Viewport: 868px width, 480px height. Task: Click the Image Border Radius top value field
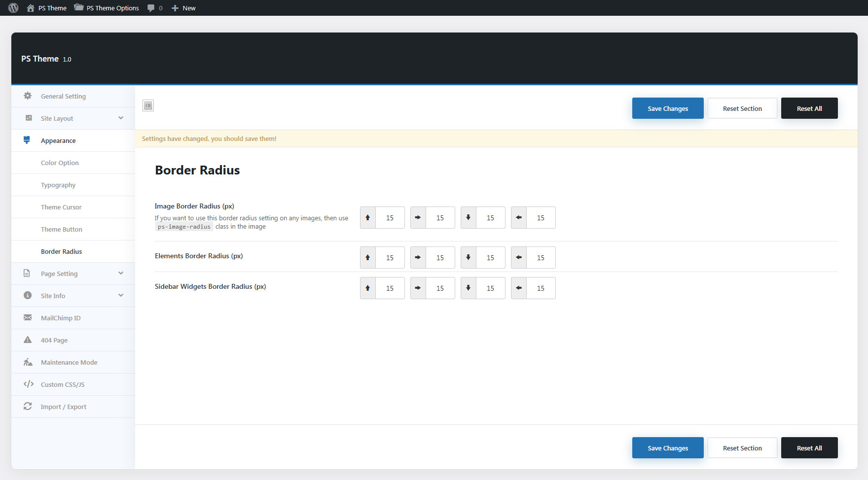click(390, 218)
